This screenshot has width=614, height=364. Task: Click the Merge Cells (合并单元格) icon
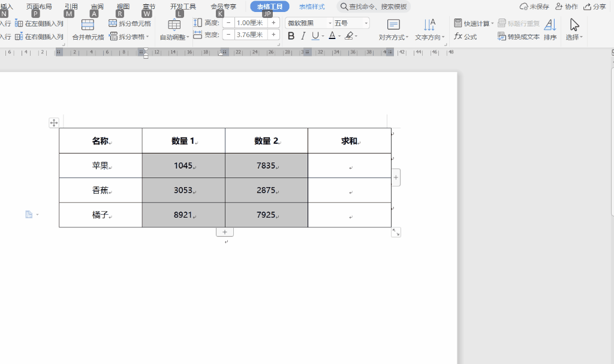pos(88,25)
